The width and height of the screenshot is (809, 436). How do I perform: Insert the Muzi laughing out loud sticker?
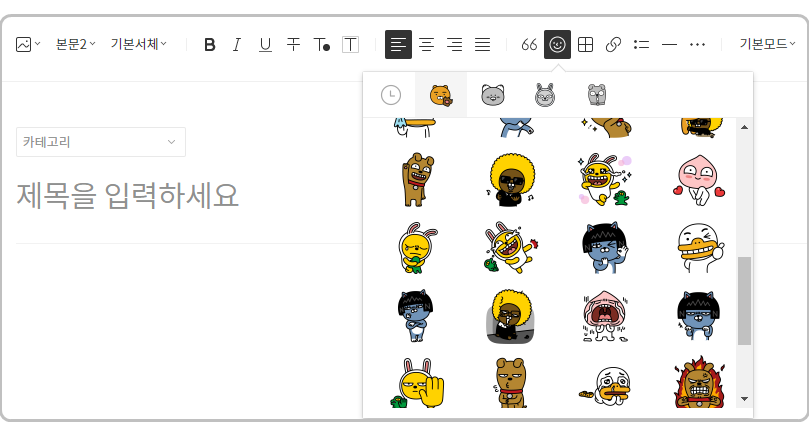[511, 248]
